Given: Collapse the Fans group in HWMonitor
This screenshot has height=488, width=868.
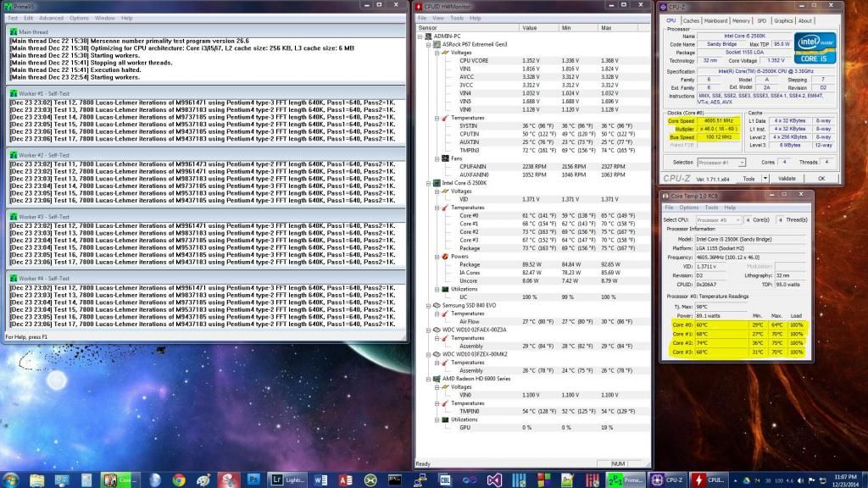Looking at the screenshot, I should pos(437,158).
